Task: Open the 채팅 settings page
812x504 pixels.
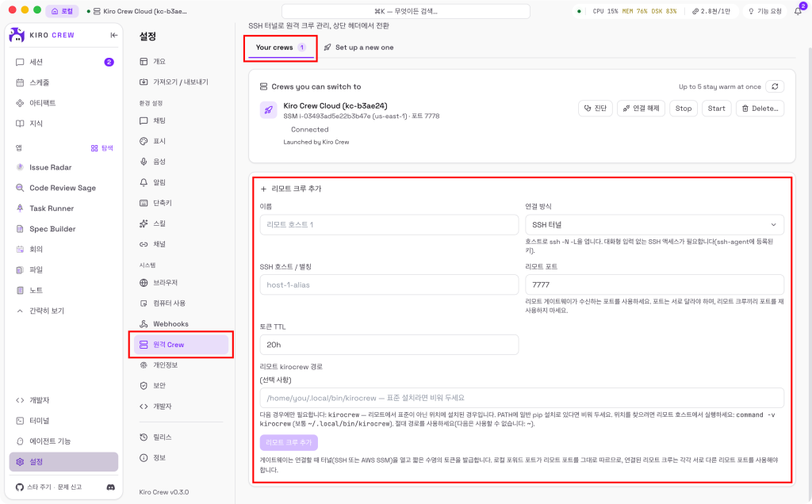Action: [x=181, y=120]
